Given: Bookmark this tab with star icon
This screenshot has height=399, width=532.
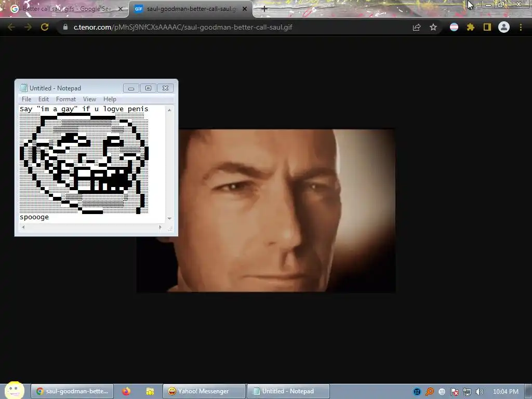Looking at the screenshot, I should click(x=433, y=27).
